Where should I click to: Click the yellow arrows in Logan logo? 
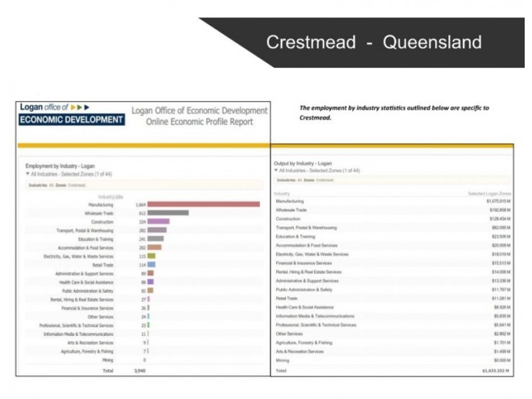click(79, 107)
